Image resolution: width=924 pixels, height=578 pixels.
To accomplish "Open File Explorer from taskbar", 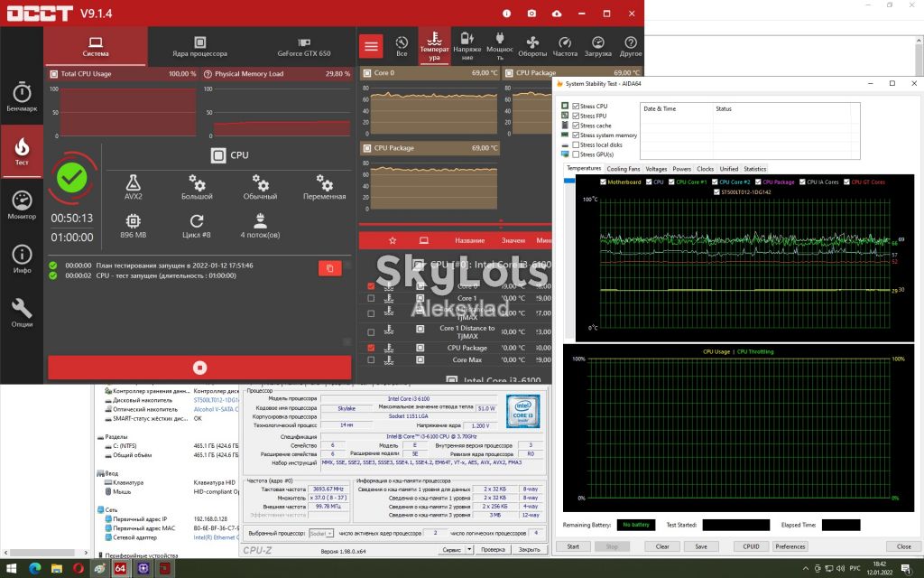I will (x=57, y=569).
